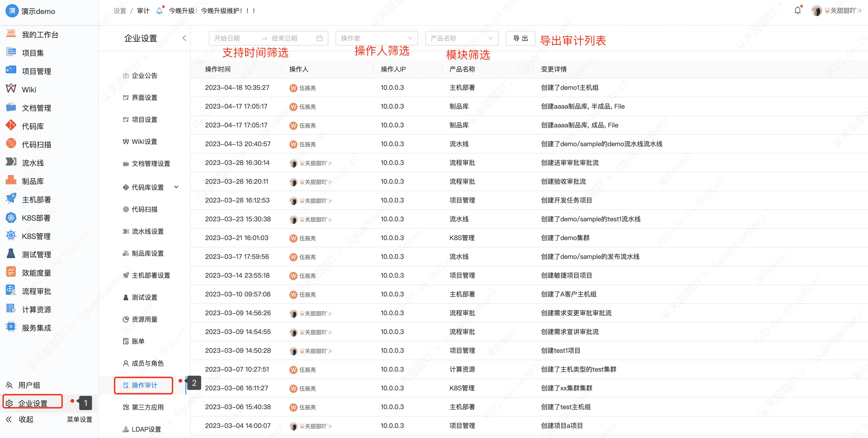Click the calendar icon in date range
This screenshot has height=438, width=868.
(320, 38)
